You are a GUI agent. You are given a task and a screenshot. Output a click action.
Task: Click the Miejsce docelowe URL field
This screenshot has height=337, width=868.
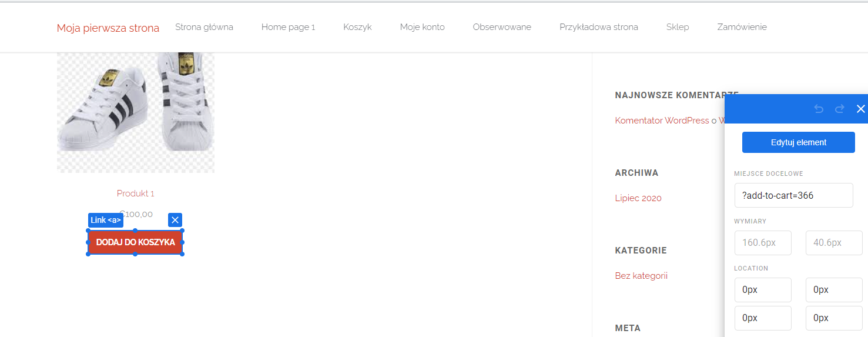[x=793, y=195]
